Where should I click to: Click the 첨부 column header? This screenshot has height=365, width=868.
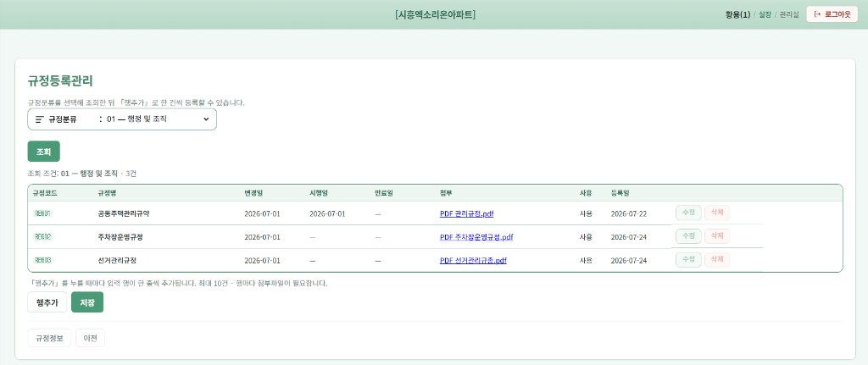[x=446, y=193]
